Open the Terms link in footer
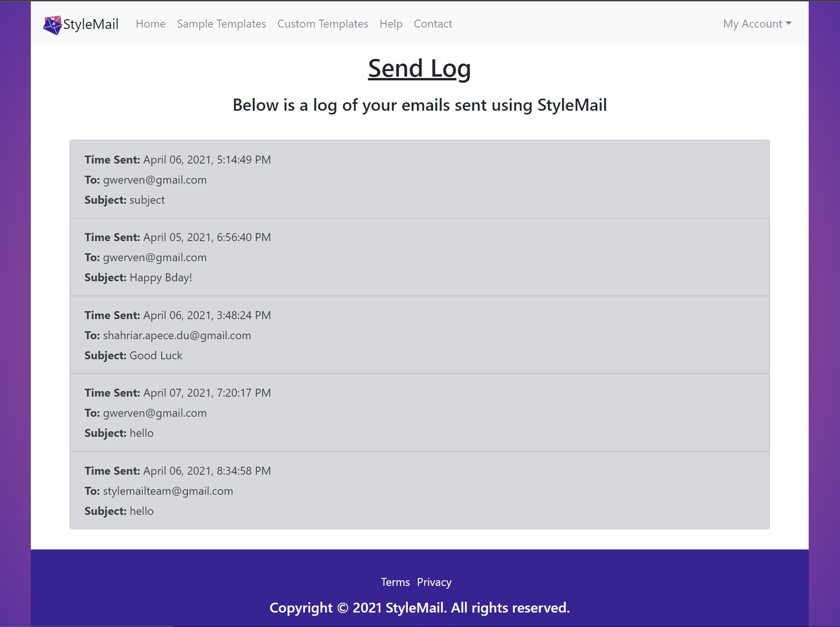This screenshot has width=840, height=627. pos(395,582)
